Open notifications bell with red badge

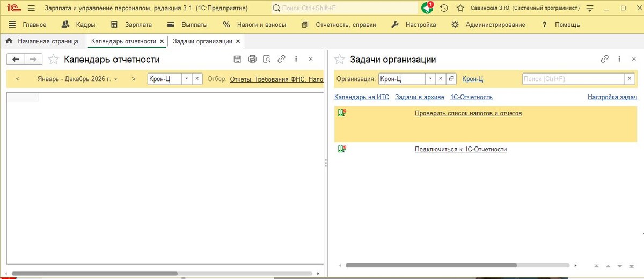(x=427, y=8)
